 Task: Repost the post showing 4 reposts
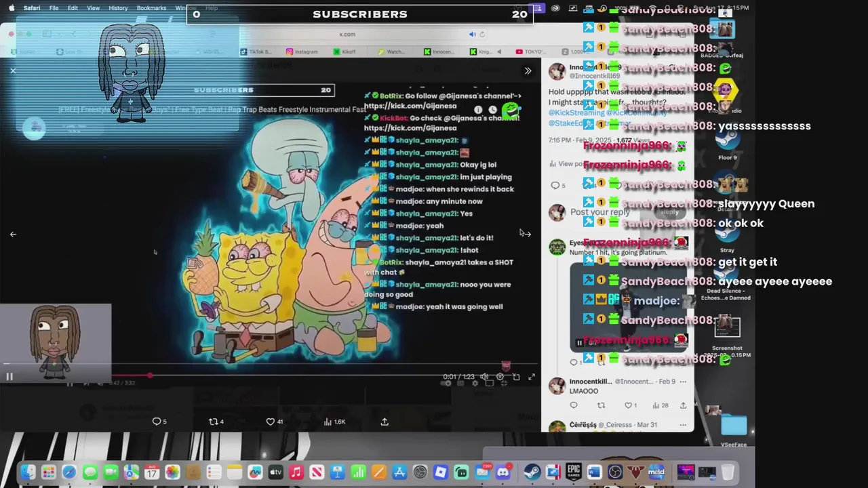[216, 422]
